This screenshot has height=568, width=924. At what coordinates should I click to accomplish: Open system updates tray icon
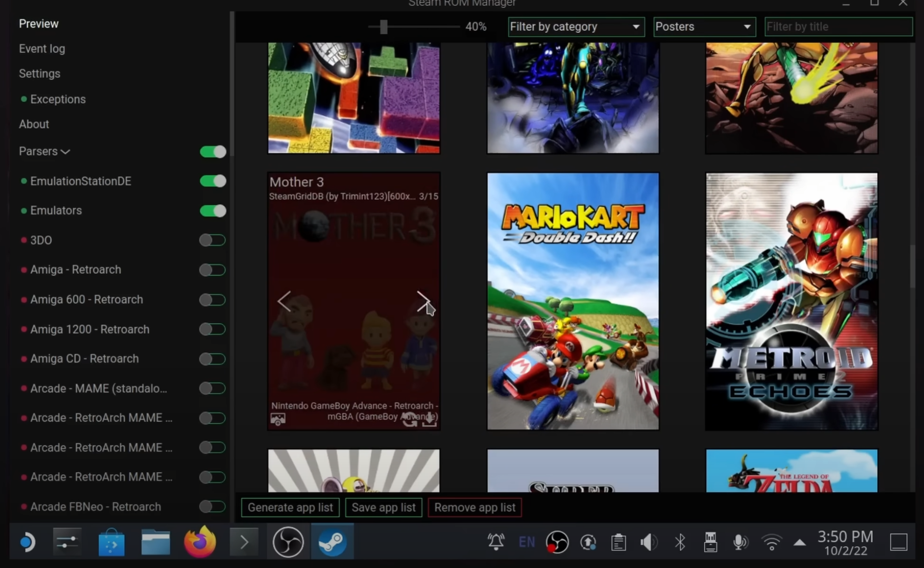coord(588,542)
